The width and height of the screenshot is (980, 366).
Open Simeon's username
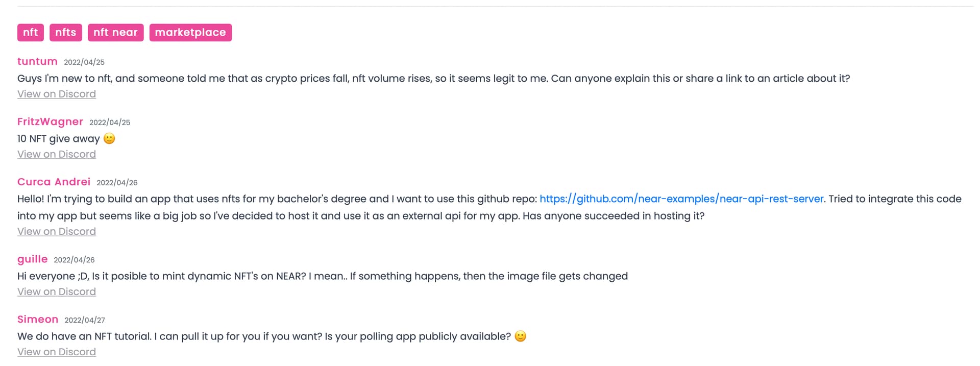(38, 320)
